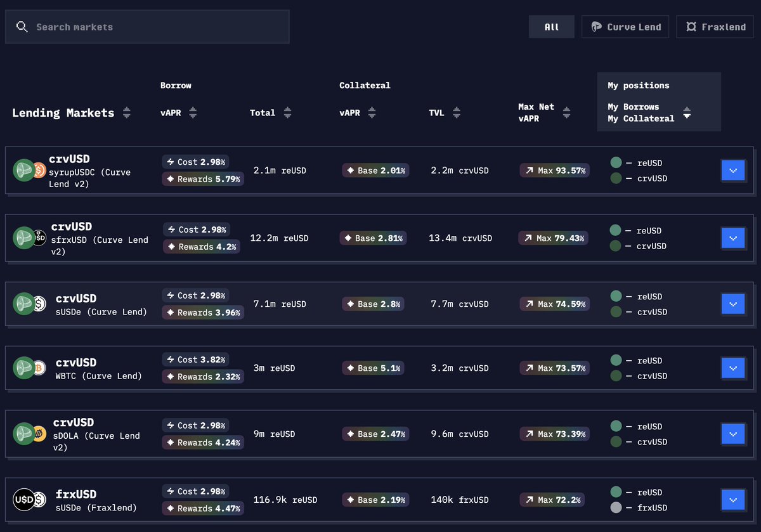This screenshot has width=761, height=532.
Task: Expand the frxUSD sUSDe Fraxlend row
Action: click(x=733, y=500)
